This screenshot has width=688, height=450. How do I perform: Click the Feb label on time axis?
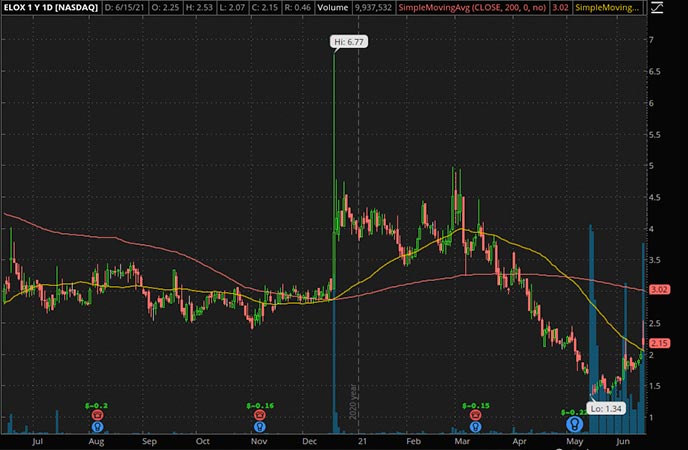(x=413, y=441)
